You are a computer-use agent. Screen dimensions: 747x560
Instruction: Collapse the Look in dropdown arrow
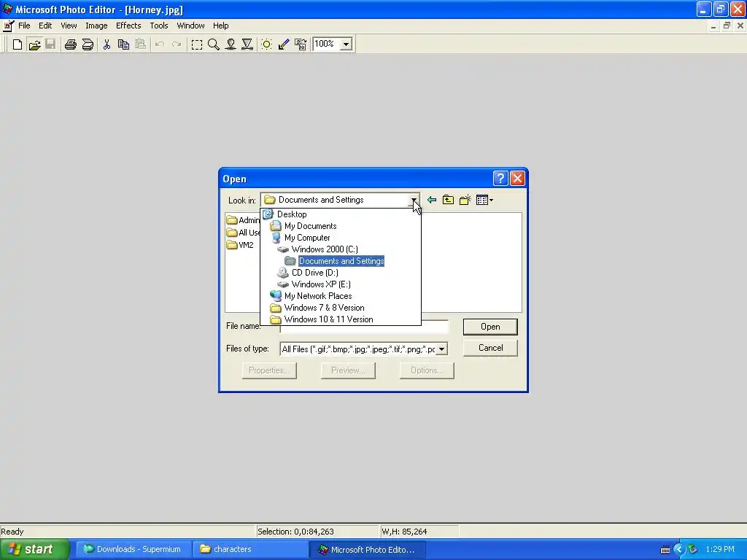point(414,200)
